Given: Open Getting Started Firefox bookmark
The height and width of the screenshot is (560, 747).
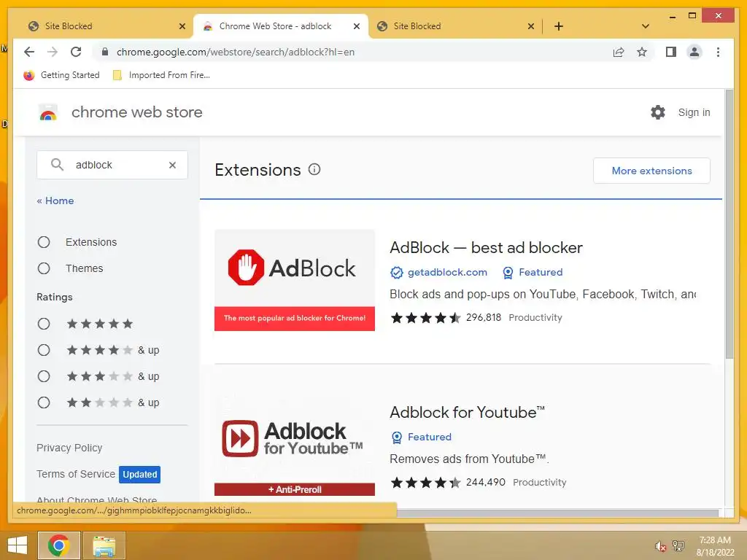Looking at the screenshot, I should coord(61,75).
